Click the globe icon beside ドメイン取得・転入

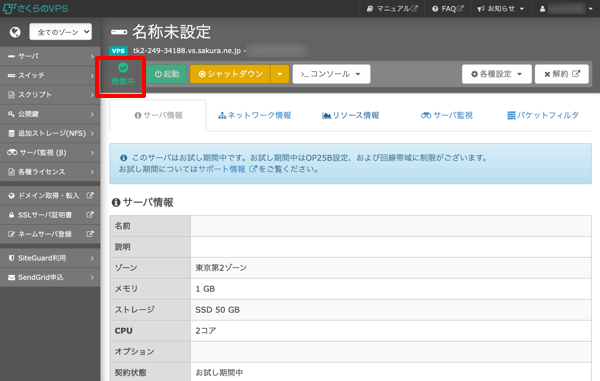[x=11, y=195]
